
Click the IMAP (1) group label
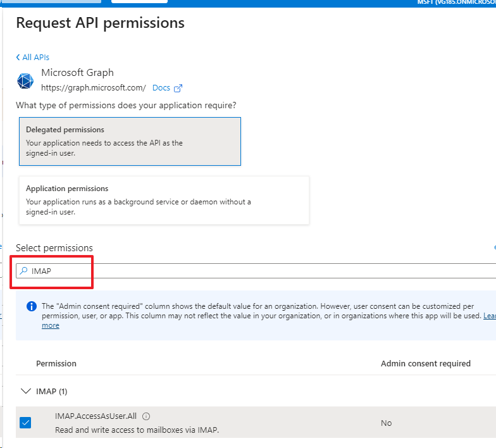click(x=53, y=392)
